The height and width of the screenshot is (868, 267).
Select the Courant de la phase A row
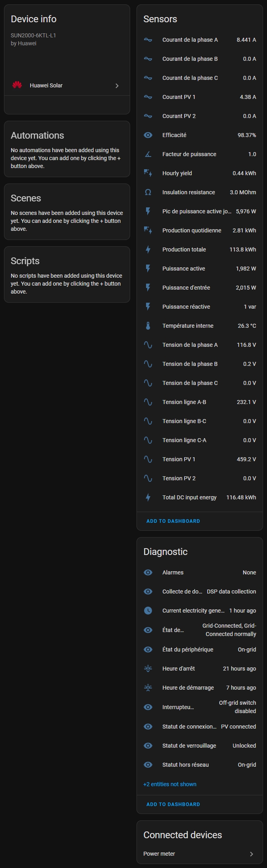(x=190, y=40)
